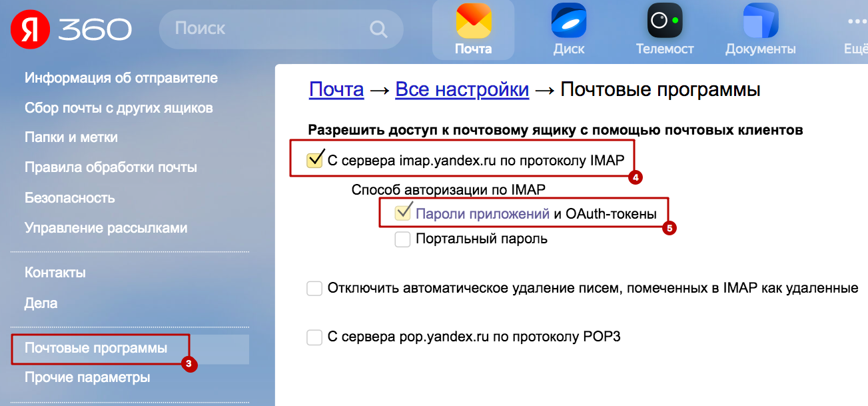Screen dimensions: 868x406
Task: Open the Почта mail app icon
Action: coord(474,21)
